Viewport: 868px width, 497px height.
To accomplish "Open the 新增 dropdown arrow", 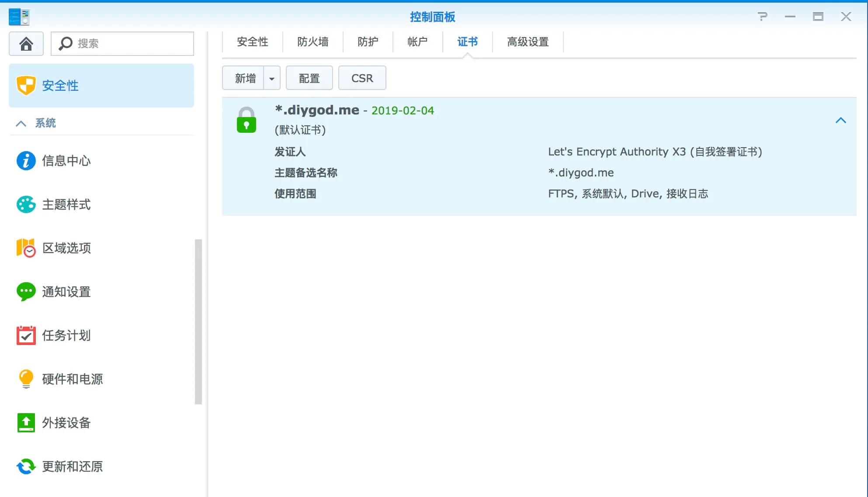I will tap(271, 78).
